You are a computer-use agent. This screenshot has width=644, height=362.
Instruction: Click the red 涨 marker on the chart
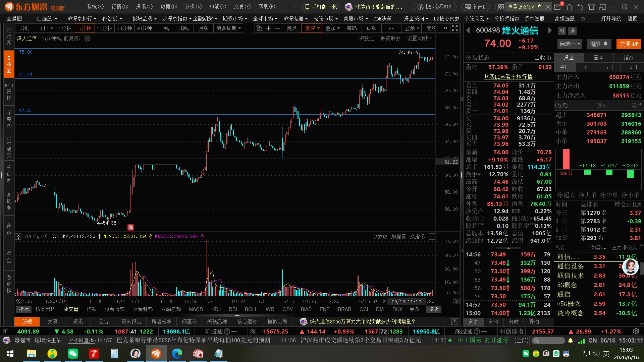(x=131, y=227)
